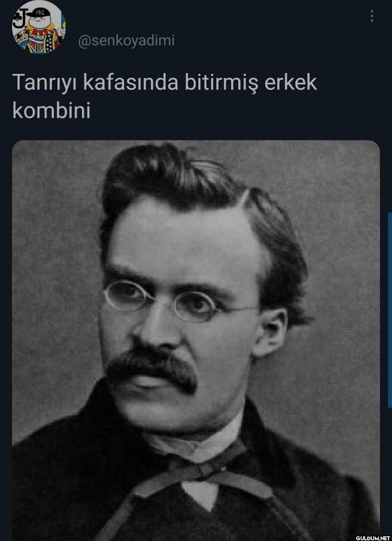Click the FBI cap in the avatar

(40, 14)
